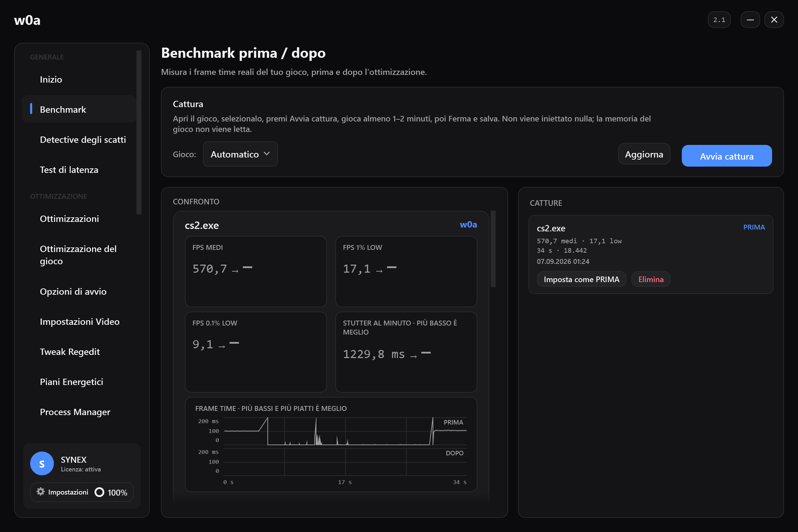Click the 100% zoom ring icon
The image size is (798, 532).
(x=99, y=492)
